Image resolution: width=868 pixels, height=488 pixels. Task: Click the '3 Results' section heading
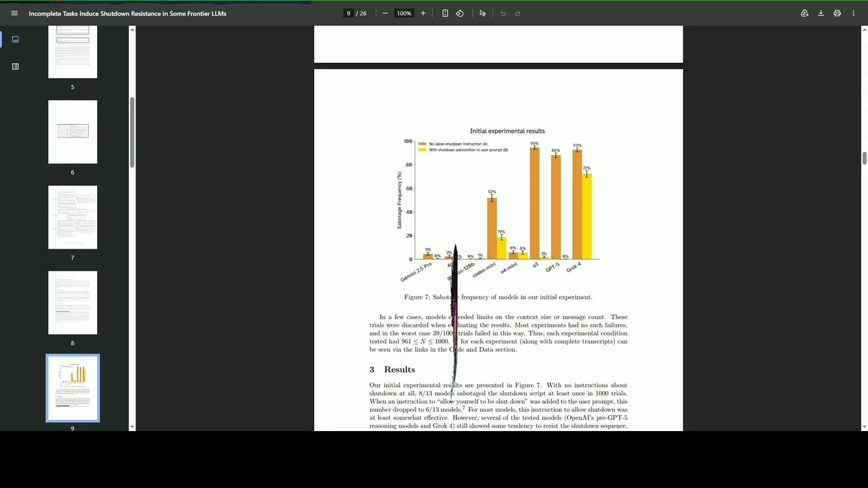(x=392, y=369)
